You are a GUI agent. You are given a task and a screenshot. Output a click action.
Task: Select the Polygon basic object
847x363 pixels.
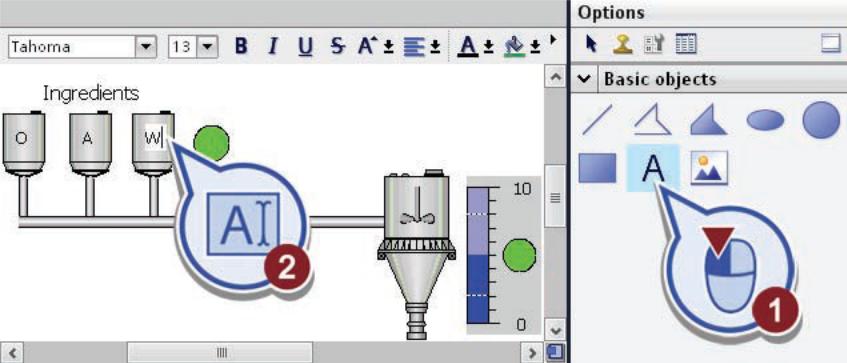coord(709,119)
